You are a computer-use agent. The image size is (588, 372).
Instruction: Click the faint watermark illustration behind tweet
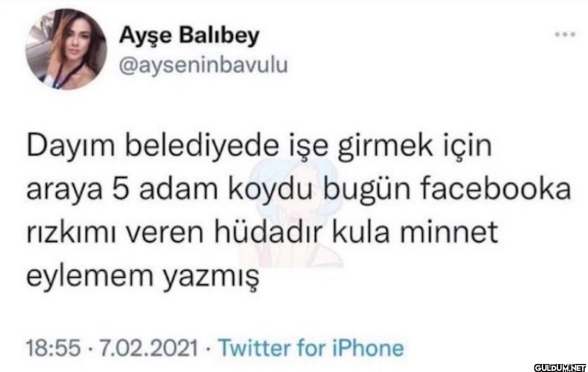coord(291,210)
